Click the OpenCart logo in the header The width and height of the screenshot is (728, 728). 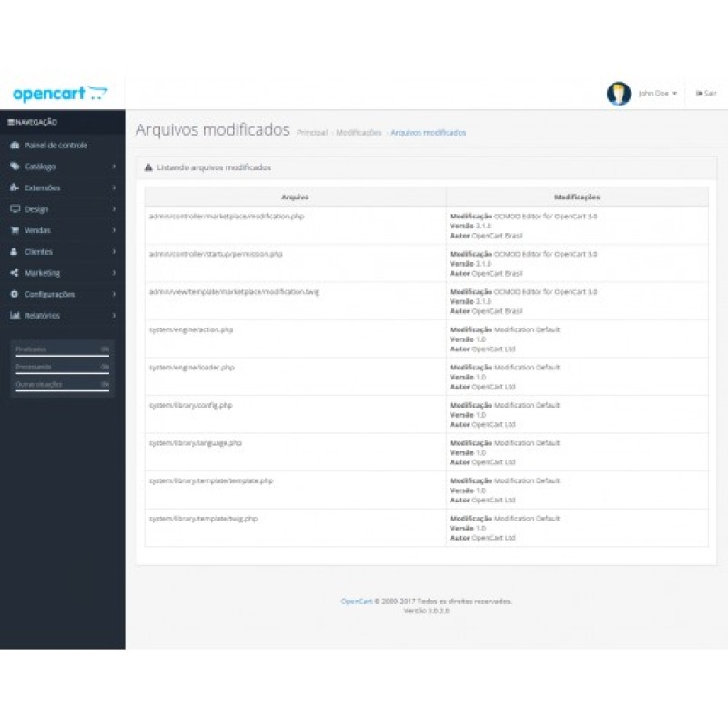pyautogui.click(x=59, y=92)
